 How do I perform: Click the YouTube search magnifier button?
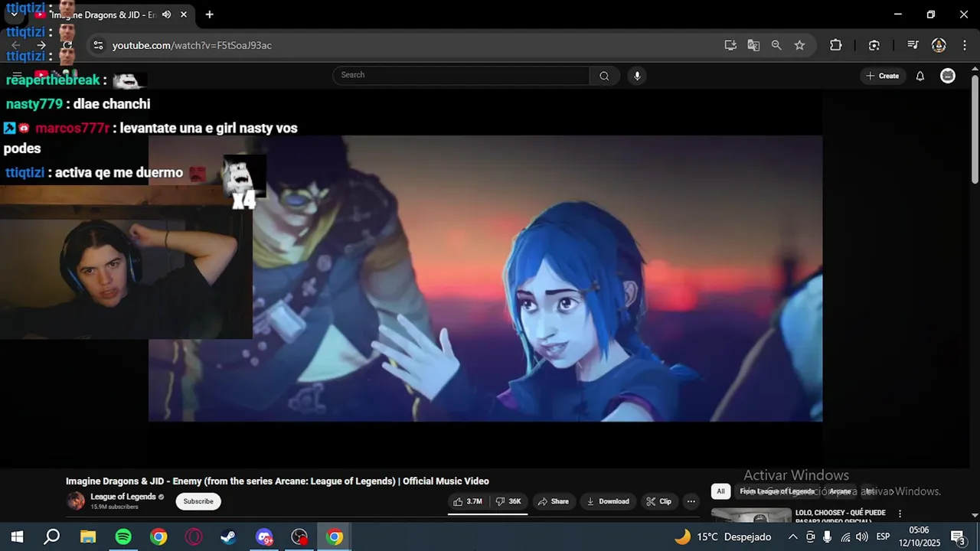click(x=604, y=75)
